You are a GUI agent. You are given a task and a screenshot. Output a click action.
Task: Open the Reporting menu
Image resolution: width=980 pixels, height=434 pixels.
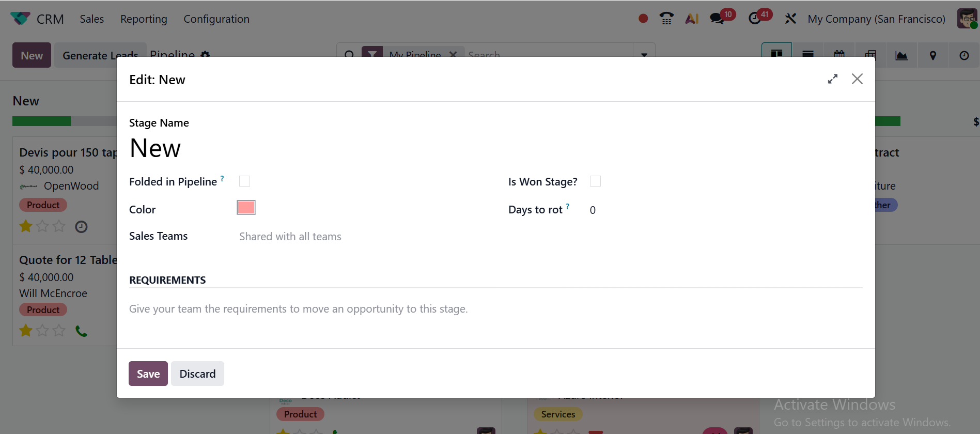pos(144,19)
